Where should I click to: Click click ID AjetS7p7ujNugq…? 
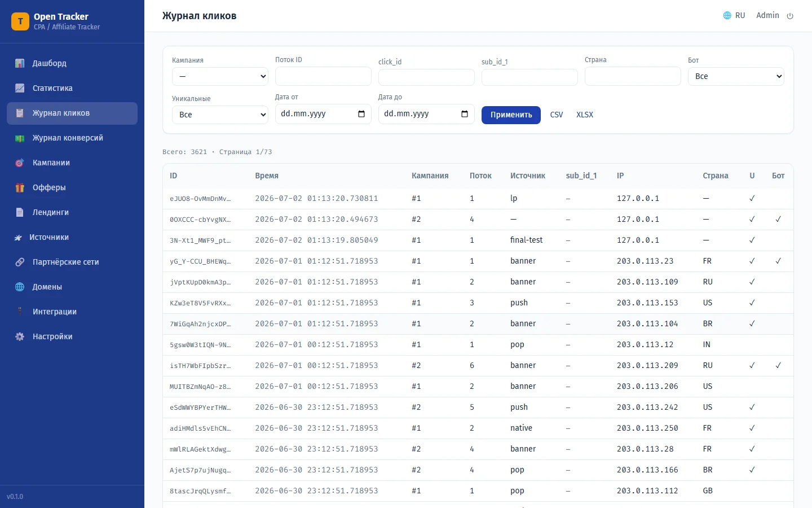point(200,470)
